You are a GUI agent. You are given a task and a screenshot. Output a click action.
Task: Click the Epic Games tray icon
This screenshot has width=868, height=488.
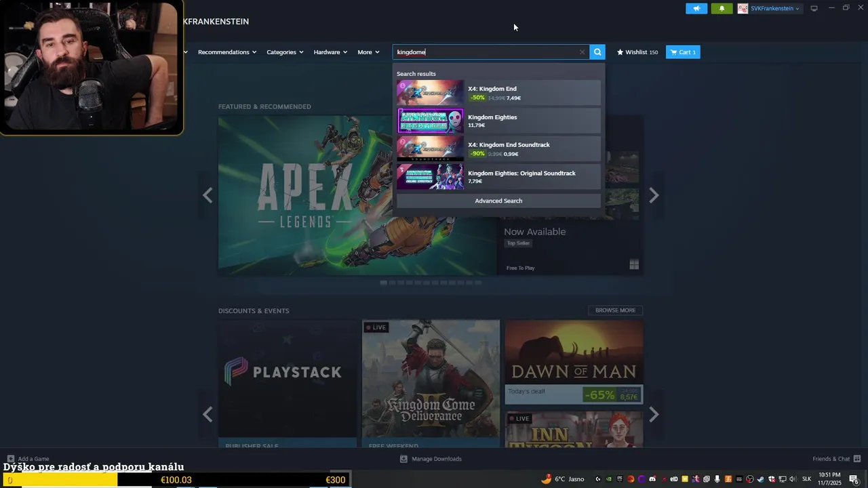pyautogui.click(x=620, y=479)
